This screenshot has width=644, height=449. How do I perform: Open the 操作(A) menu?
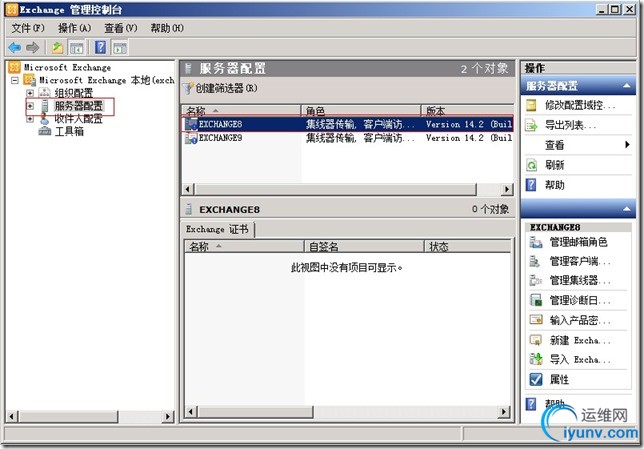point(74,28)
